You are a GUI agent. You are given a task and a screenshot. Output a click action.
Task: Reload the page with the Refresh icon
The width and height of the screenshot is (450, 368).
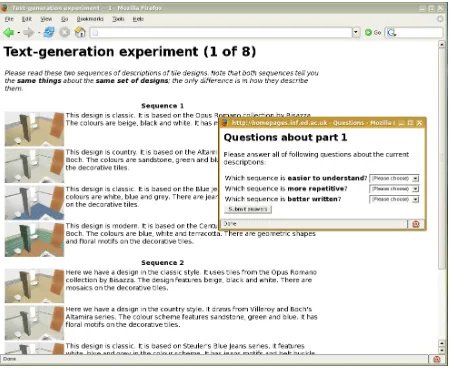pos(49,32)
